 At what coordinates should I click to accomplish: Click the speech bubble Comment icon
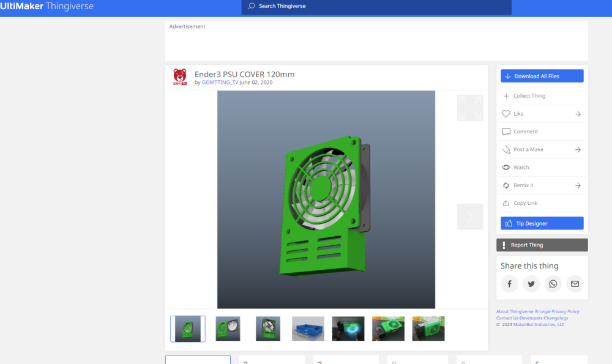pos(506,132)
